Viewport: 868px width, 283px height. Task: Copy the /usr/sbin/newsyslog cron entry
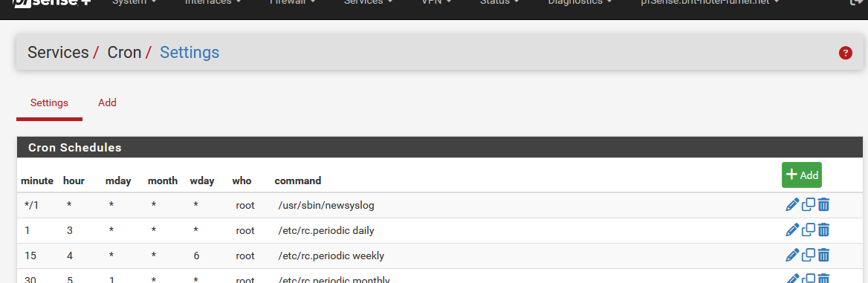pyautogui.click(x=809, y=205)
